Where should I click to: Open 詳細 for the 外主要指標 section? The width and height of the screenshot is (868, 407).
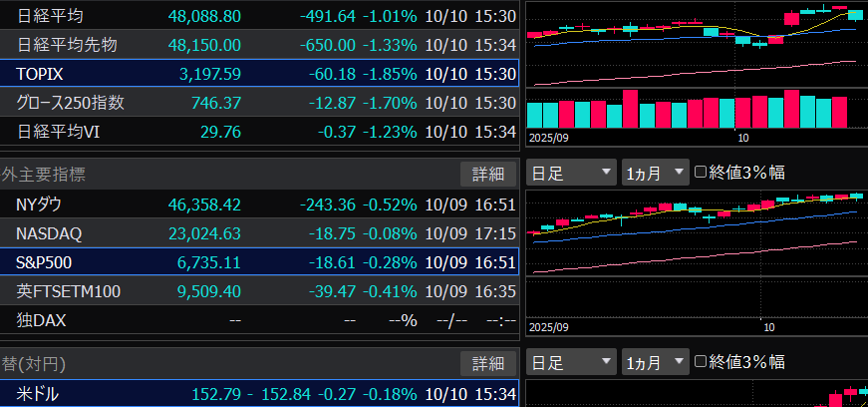488,174
